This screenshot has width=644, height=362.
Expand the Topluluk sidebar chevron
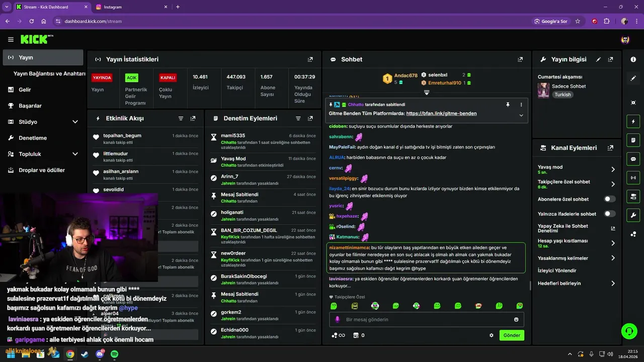tap(75, 154)
